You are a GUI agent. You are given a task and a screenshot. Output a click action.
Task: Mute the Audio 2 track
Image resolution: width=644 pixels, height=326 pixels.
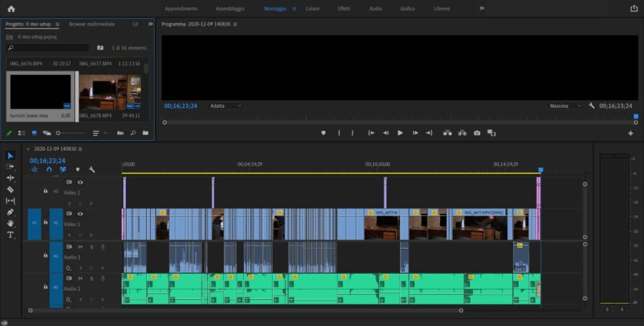tap(80, 278)
